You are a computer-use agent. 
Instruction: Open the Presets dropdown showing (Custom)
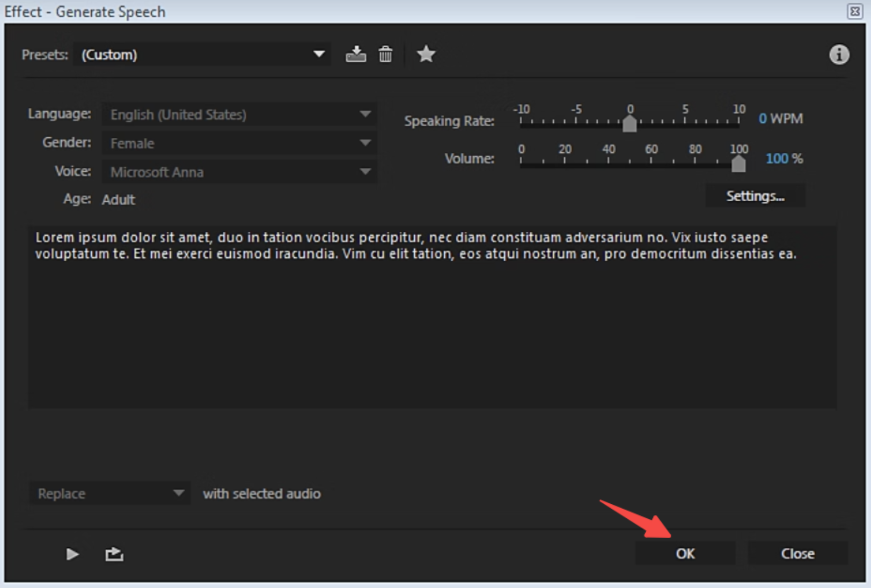coord(202,54)
